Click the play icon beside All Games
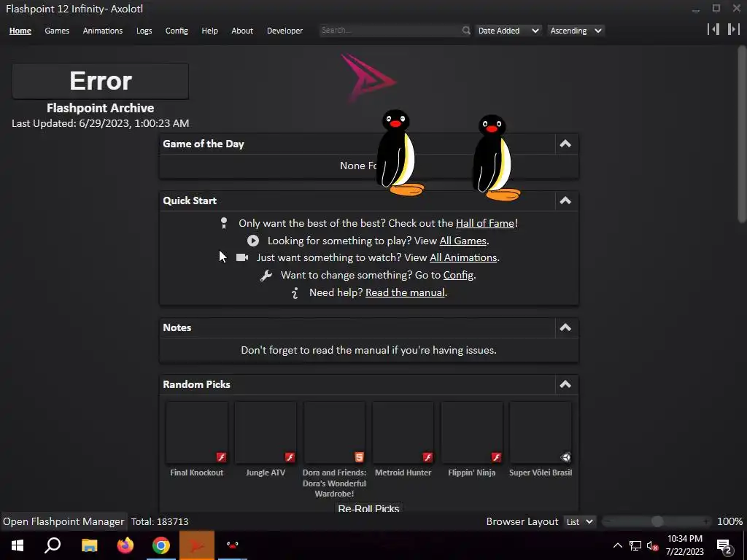This screenshot has width=747, height=560. [x=253, y=241]
